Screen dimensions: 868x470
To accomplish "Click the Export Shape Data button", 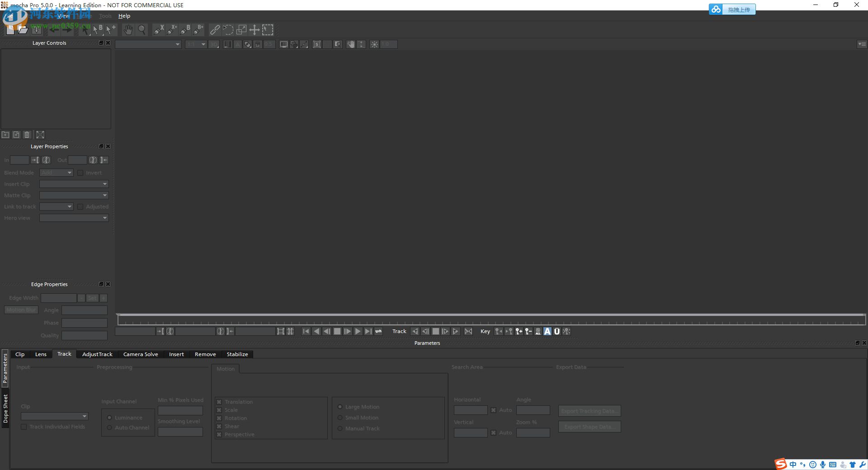I will (x=589, y=427).
